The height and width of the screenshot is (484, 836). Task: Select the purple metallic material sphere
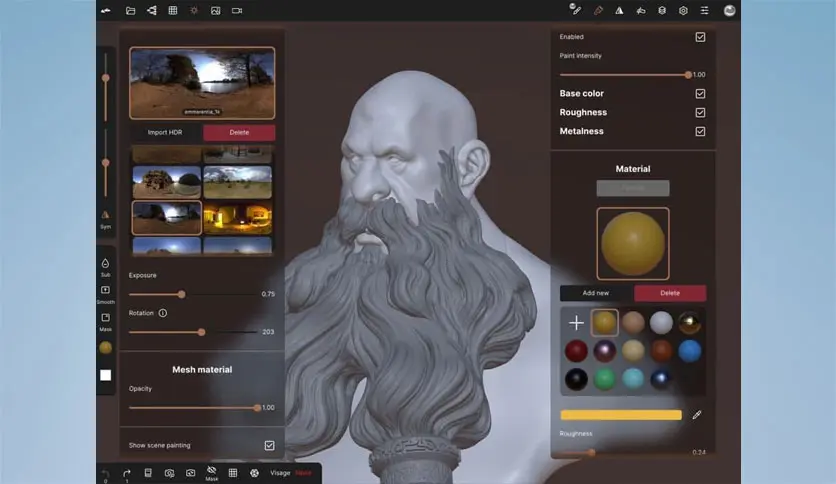pos(605,351)
